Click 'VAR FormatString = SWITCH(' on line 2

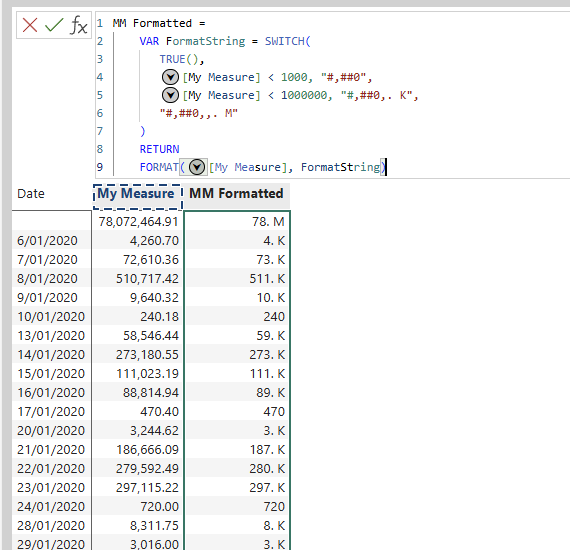[225, 41]
